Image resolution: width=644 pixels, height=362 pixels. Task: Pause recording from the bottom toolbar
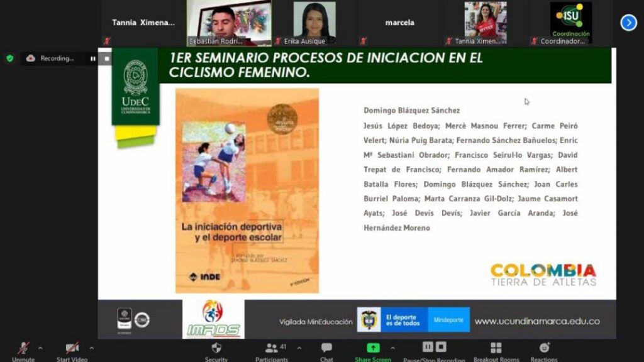tap(428, 347)
